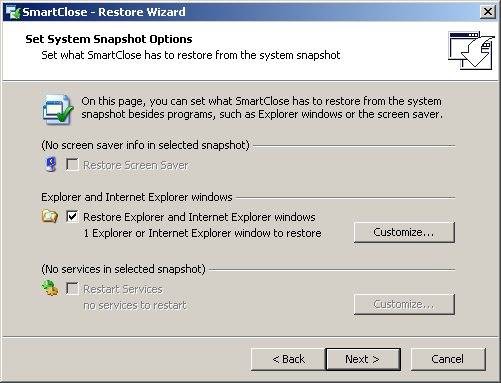
Task: Go back with the Back button
Action: (x=288, y=359)
